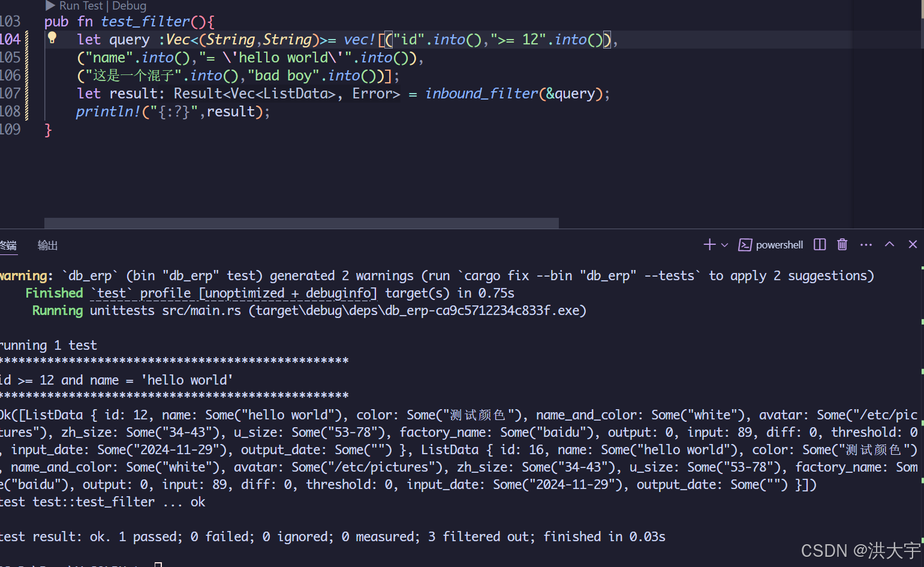Expand the terminal launch profile dropdown arrow
Viewport: 924px width, 567px height.
(724, 245)
